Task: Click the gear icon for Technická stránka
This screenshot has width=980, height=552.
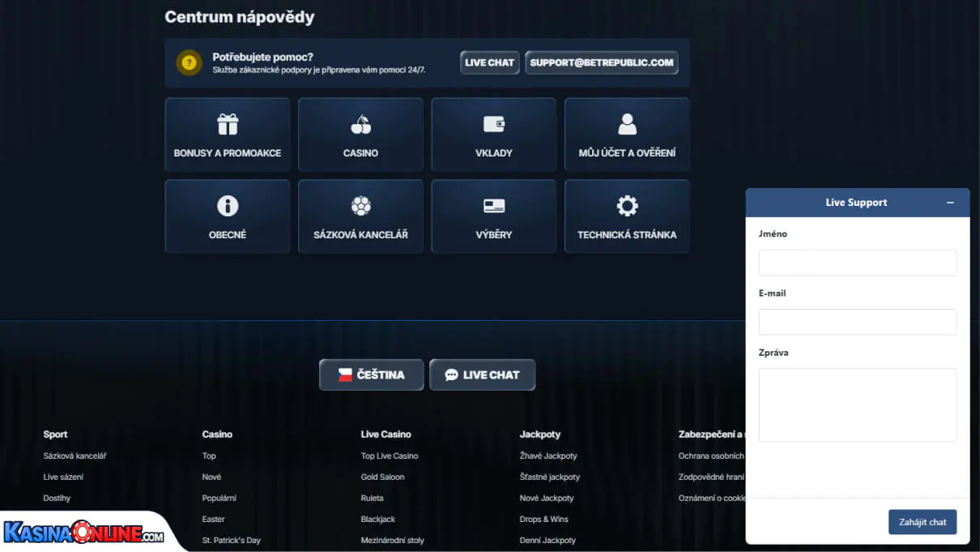Action: click(x=627, y=206)
